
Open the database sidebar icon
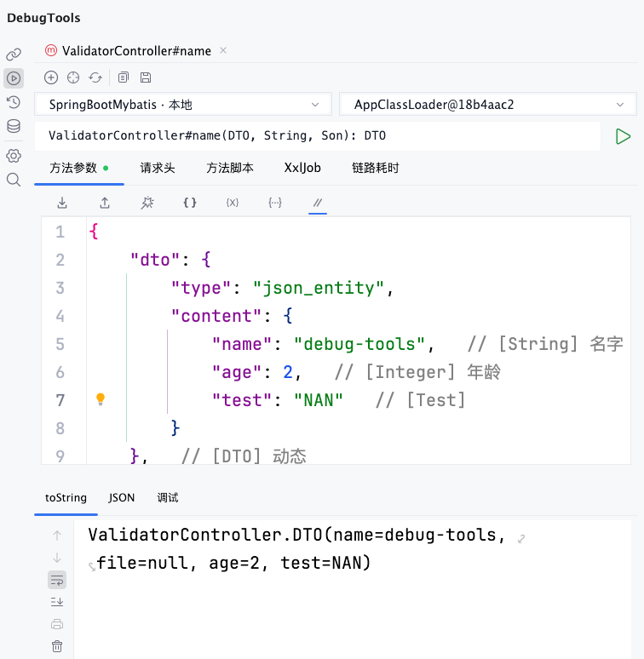point(14,126)
